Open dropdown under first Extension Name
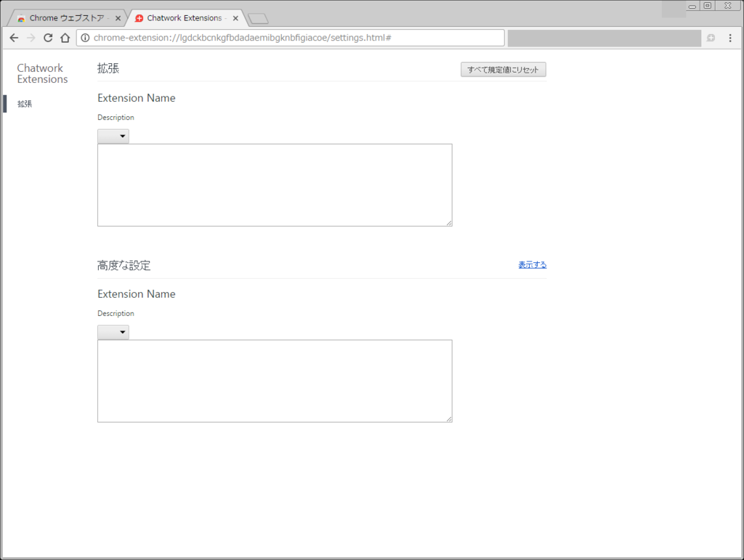The width and height of the screenshot is (744, 560). 113,137
